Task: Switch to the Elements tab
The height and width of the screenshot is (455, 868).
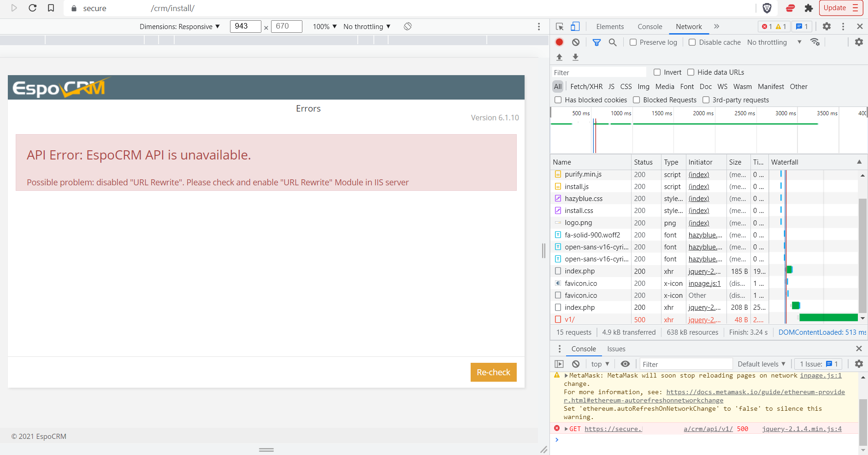Action: pos(609,26)
